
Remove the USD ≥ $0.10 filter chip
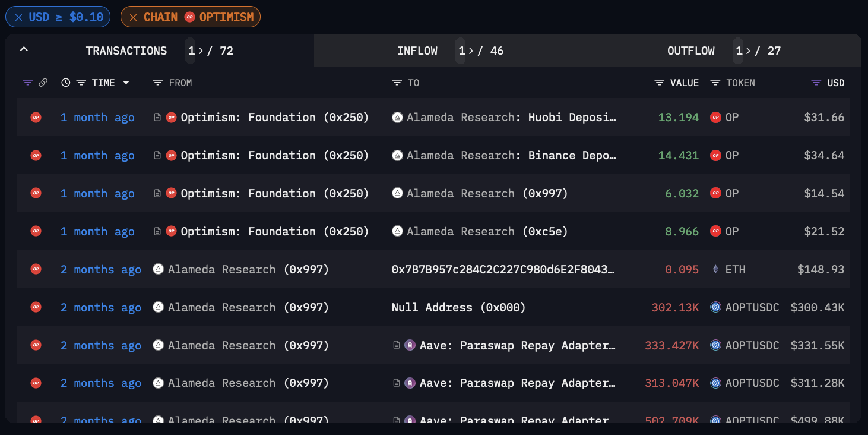pos(18,17)
